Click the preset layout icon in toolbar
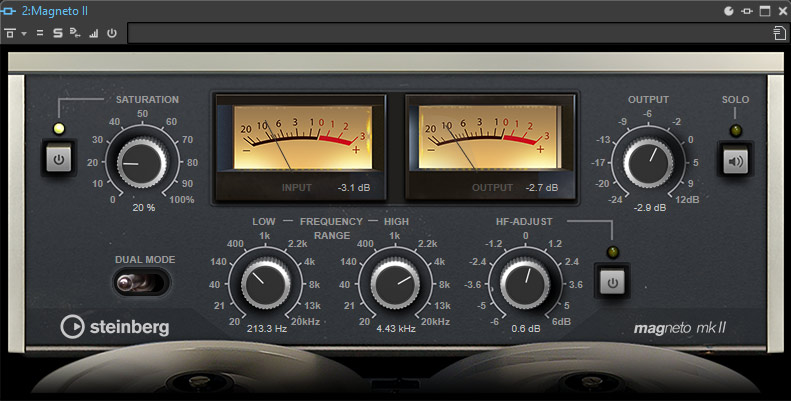 click(x=9, y=34)
